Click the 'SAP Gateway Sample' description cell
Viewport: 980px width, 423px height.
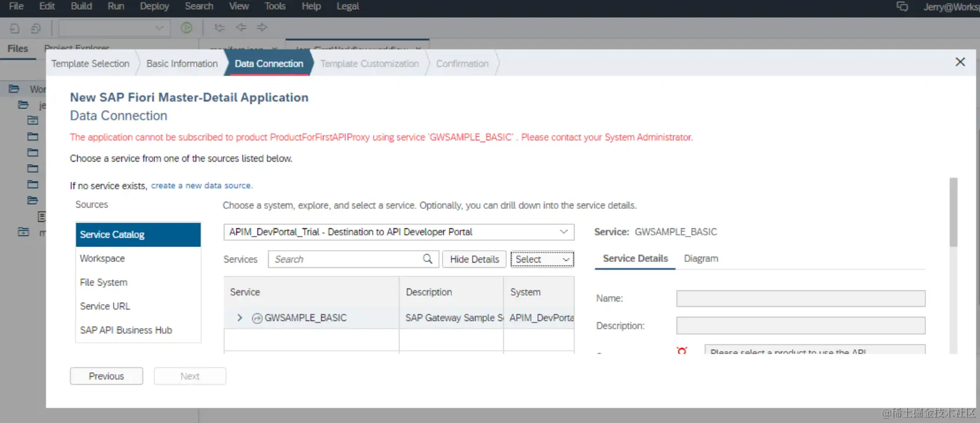click(452, 318)
